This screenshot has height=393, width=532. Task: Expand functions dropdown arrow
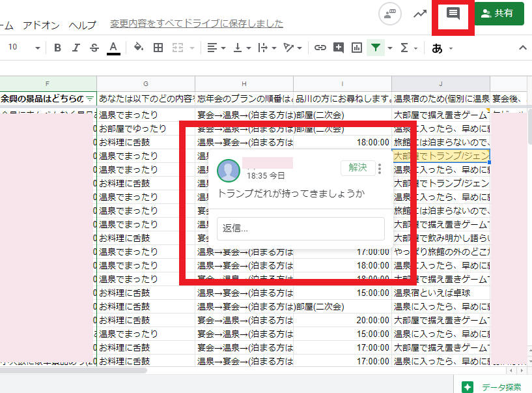415,49
